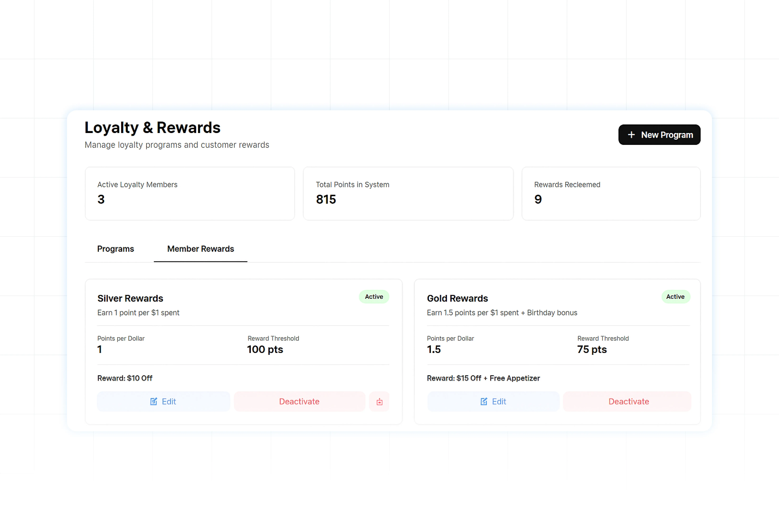Click the Reward: $15 Off + Free Appetizer text
The image size is (779, 532).
point(483,378)
